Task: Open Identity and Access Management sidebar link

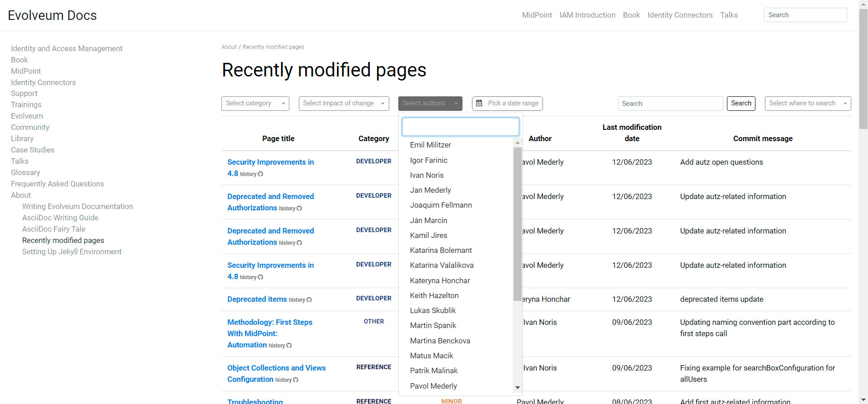Action: 66,48
